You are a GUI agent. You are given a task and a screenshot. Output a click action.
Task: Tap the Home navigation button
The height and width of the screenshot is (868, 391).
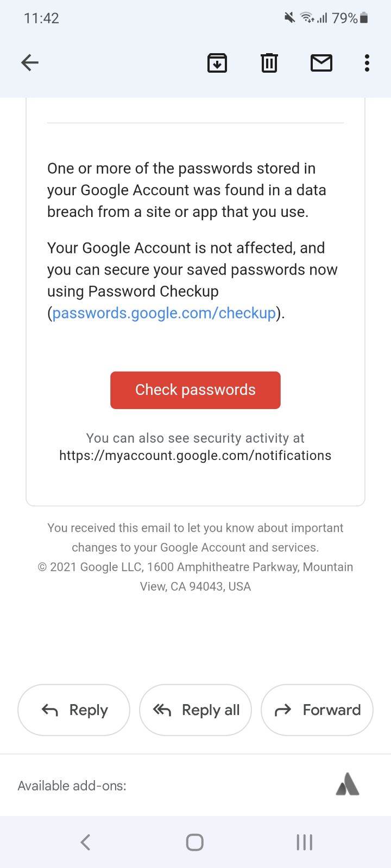coord(194,842)
